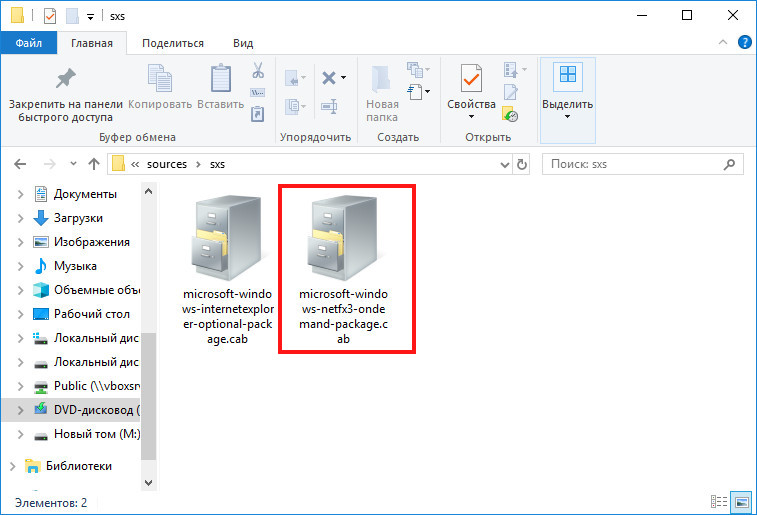The width and height of the screenshot is (757, 515).
Task: Select Музыка in navigation pane
Action: click(x=75, y=266)
